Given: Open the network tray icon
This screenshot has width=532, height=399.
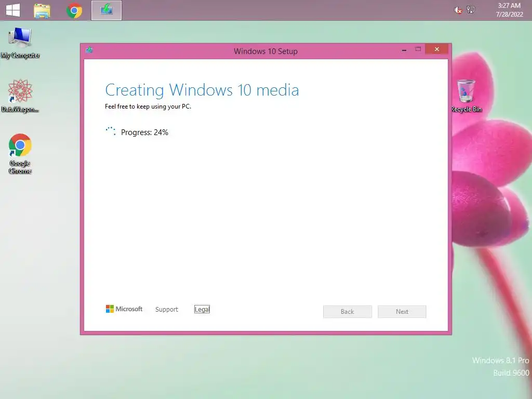Looking at the screenshot, I should coord(471,10).
